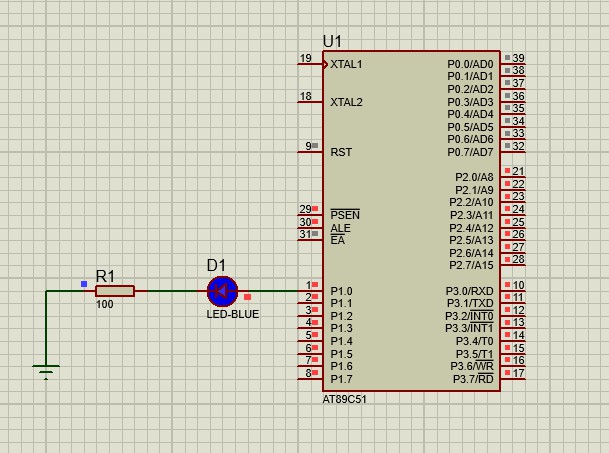Click the red logic state marker beside LED D1
The height and width of the screenshot is (453, 609).
click(x=247, y=297)
